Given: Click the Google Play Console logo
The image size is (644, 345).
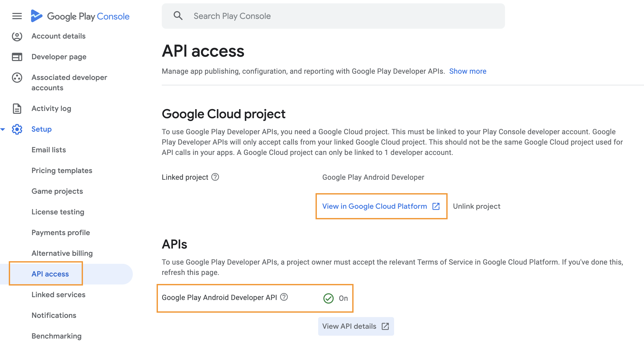Looking at the screenshot, I should (x=80, y=16).
